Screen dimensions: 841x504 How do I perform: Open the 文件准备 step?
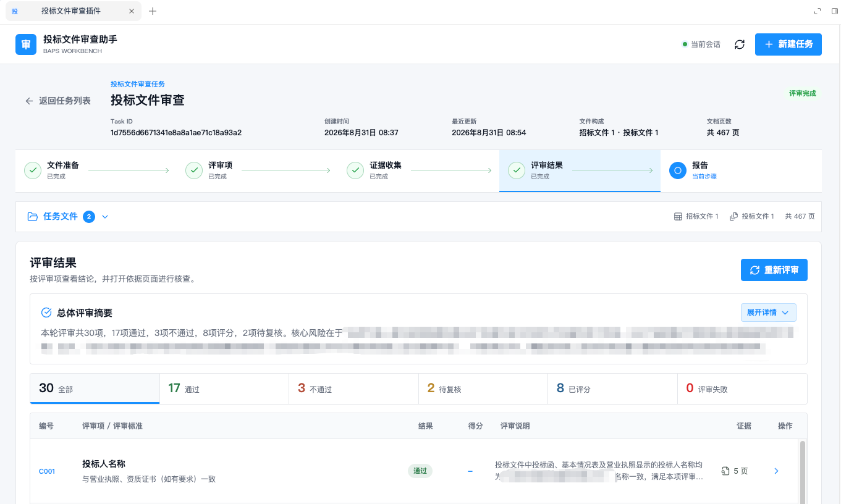coord(96,171)
